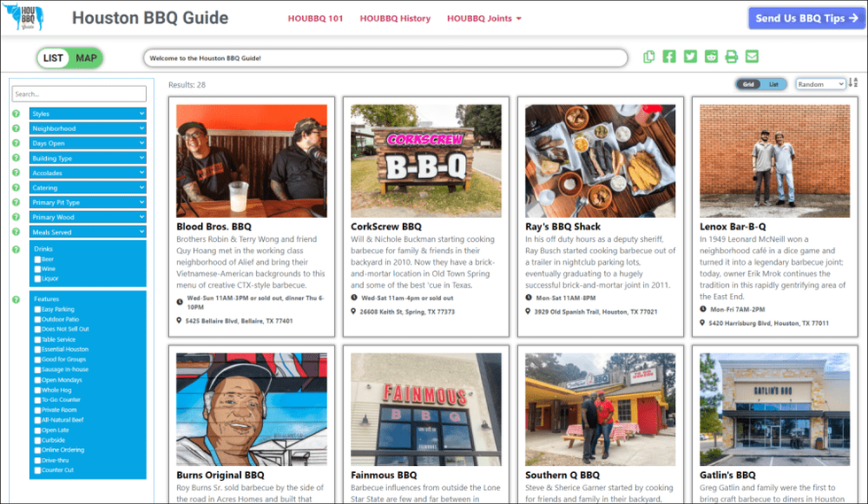Open help icon beside Primary Wood filter
The width and height of the screenshot is (868, 504).
tap(16, 217)
